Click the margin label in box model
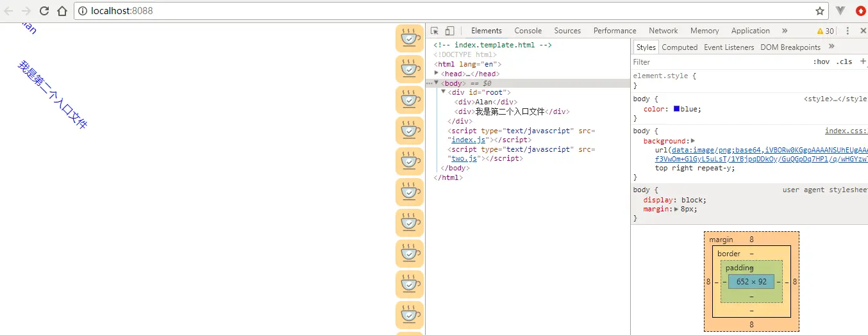 [721, 240]
